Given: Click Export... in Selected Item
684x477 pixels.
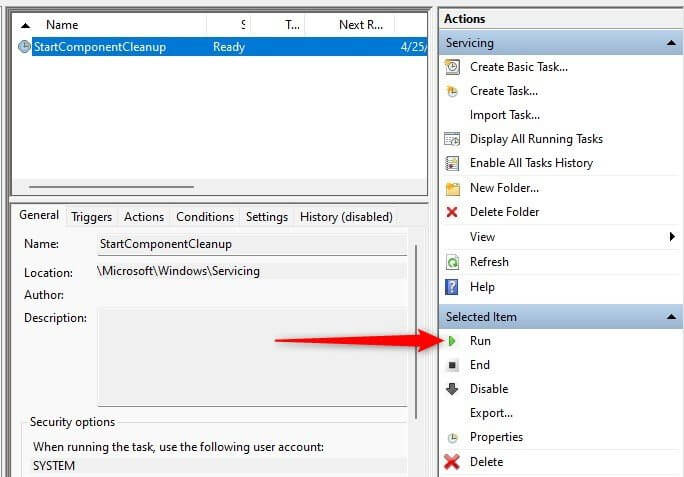Looking at the screenshot, I should pyautogui.click(x=491, y=413).
